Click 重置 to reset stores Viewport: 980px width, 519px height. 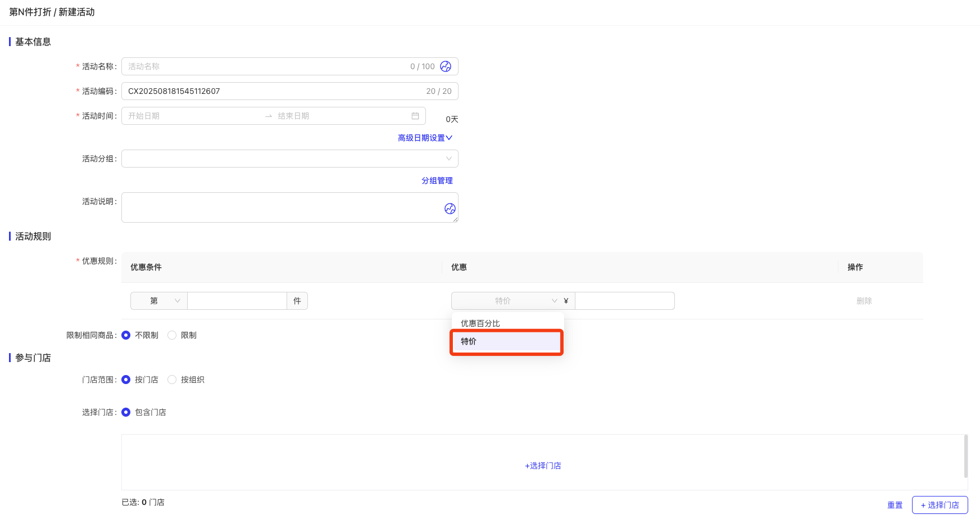(895, 505)
